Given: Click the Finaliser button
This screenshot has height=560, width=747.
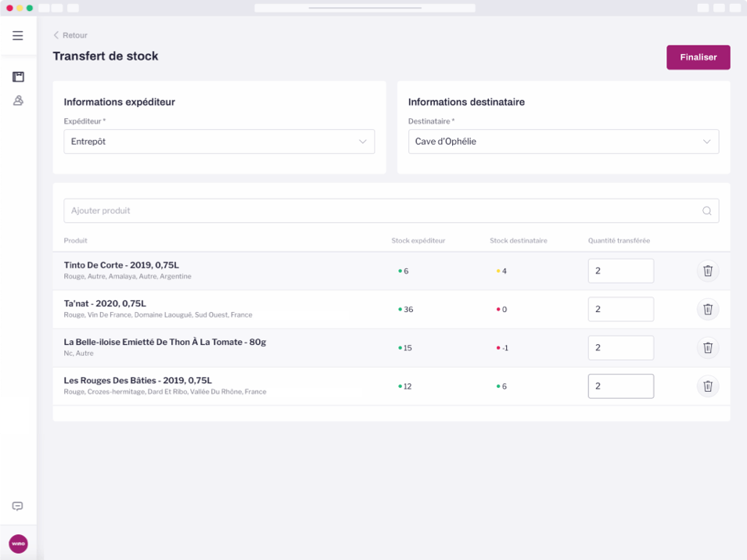Looking at the screenshot, I should (x=697, y=57).
